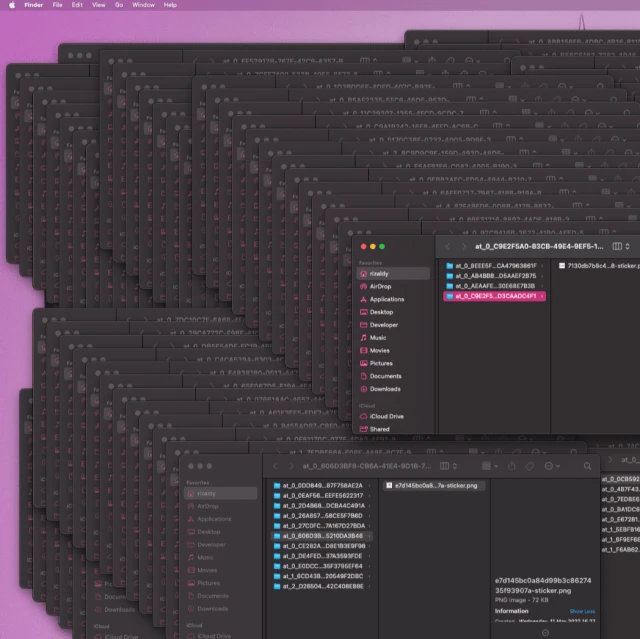Select file e7d145bc0a8…7a-sticker.png in list
The image size is (640, 639).
pyautogui.click(x=436, y=485)
